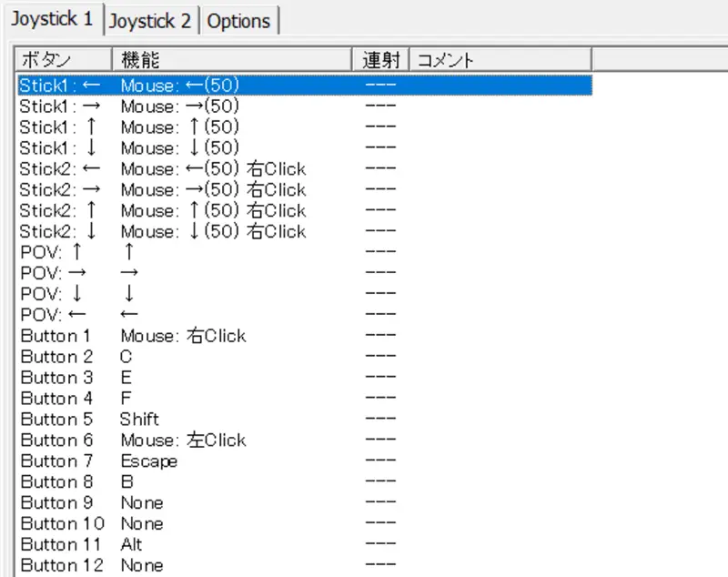Select Button 11 Alt row
This screenshot has height=577, width=728.
tap(305, 544)
